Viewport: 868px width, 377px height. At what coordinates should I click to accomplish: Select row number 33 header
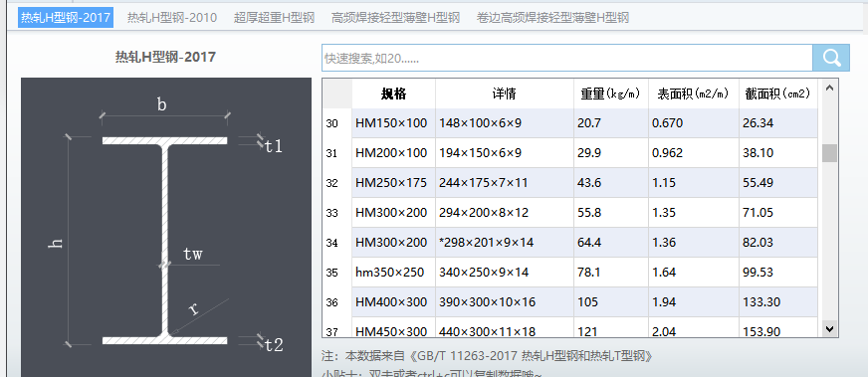[337, 213]
